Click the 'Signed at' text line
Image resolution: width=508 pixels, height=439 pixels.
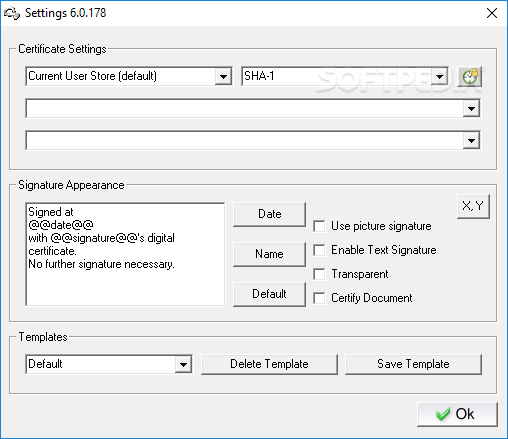click(x=51, y=212)
